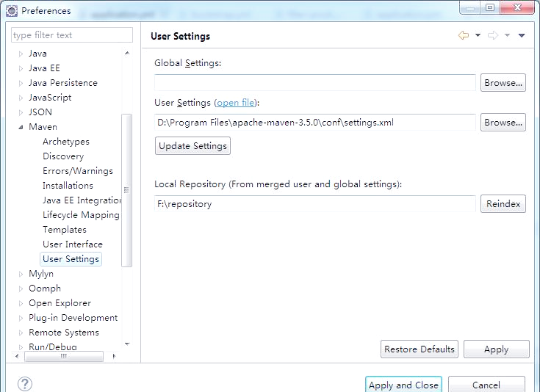
Task: Collapse the Maven tree node
Action: pos(21,127)
